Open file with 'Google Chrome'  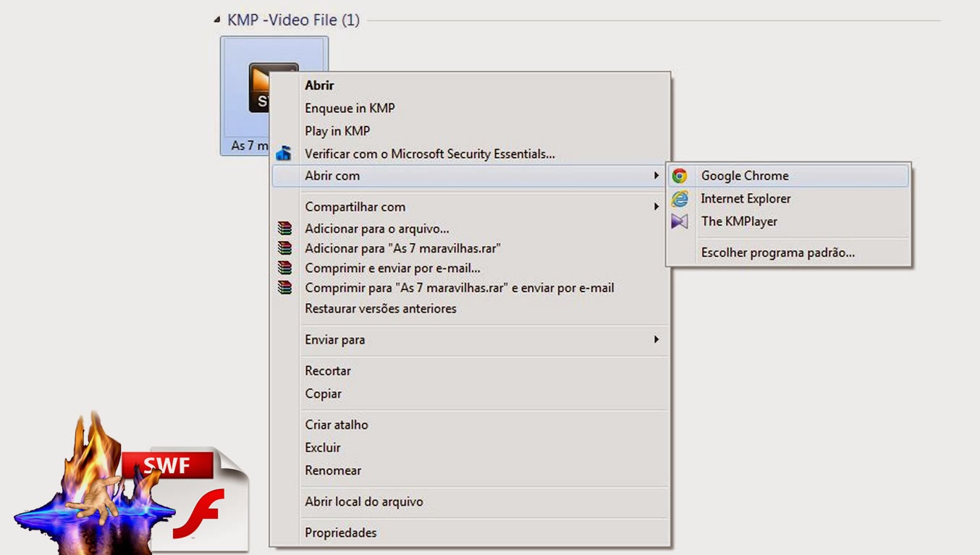point(787,176)
